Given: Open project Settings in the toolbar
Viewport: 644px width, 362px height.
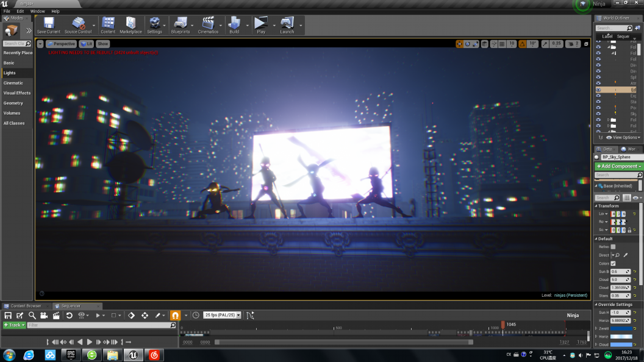Looking at the screenshot, I should click(x=154, y=25).
